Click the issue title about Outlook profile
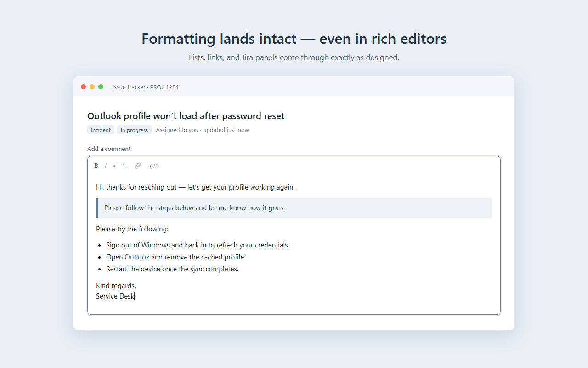588x368 pixels. tap(186, 116)
